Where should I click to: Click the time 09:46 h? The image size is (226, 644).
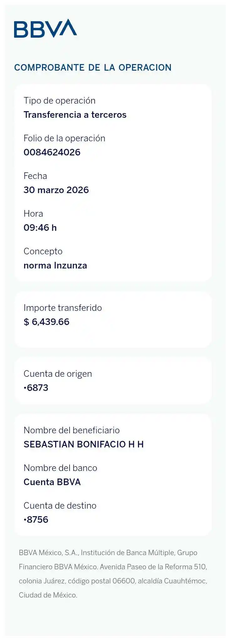coord(40,228)
